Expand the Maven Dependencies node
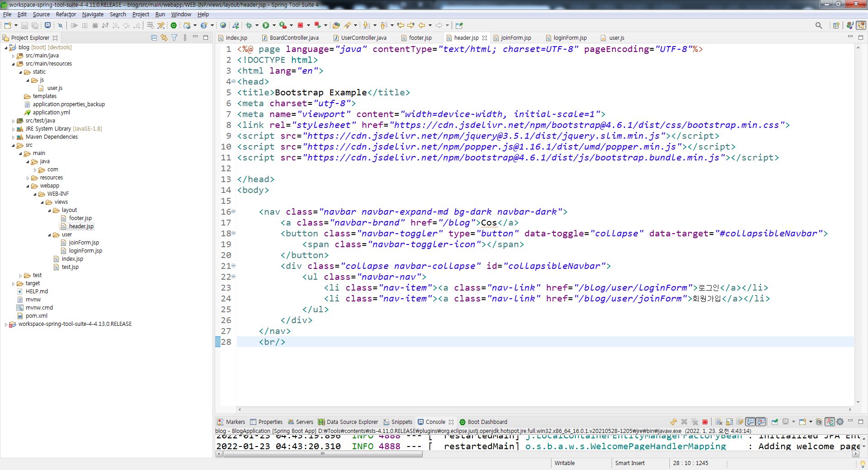Viewport: 868px width, 470px height. point(13,137)
